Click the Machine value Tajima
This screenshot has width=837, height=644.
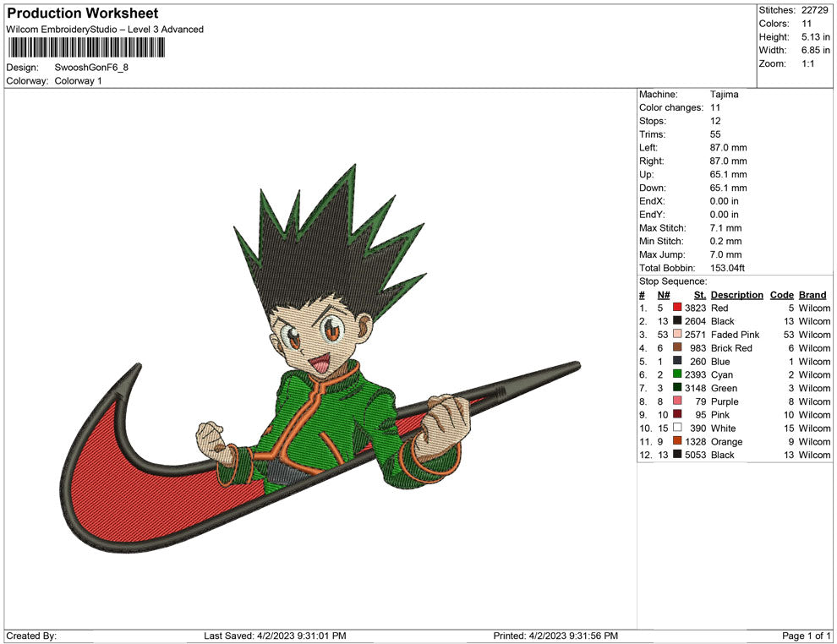[x=725, y=94]
